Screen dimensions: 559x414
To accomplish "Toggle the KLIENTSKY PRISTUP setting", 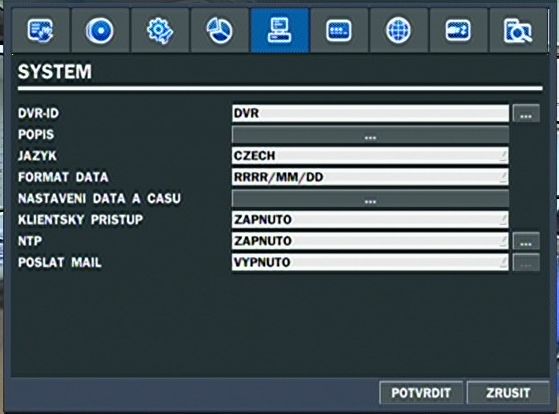I will pos(370,220).
